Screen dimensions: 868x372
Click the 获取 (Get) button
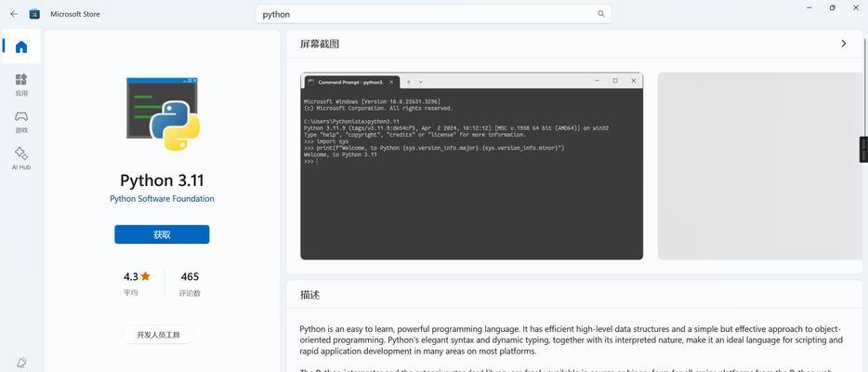pyautogui.click(x=162, y=234)
